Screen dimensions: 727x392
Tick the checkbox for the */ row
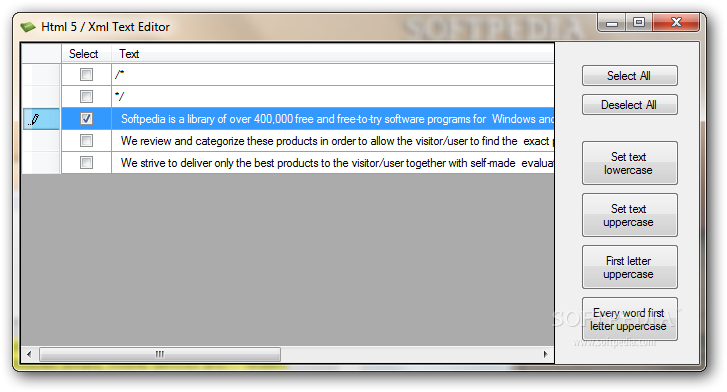(x=86, y=96)
